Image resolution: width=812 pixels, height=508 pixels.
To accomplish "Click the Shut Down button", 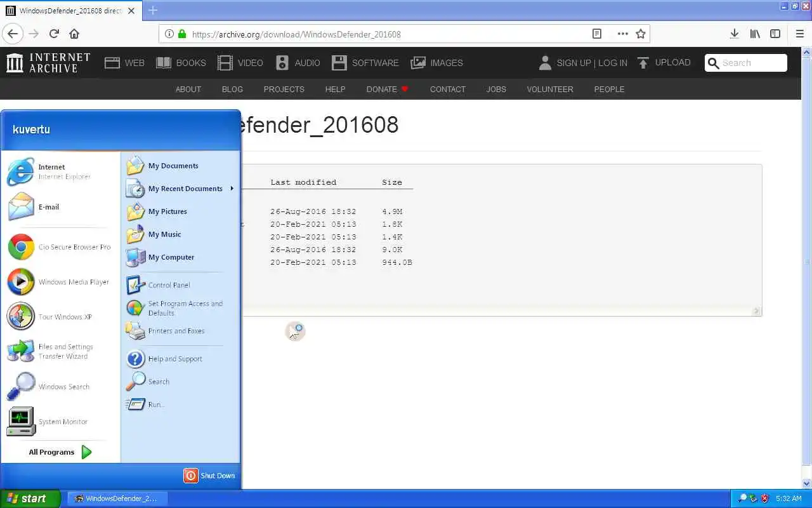I will [x=209, y=476].
